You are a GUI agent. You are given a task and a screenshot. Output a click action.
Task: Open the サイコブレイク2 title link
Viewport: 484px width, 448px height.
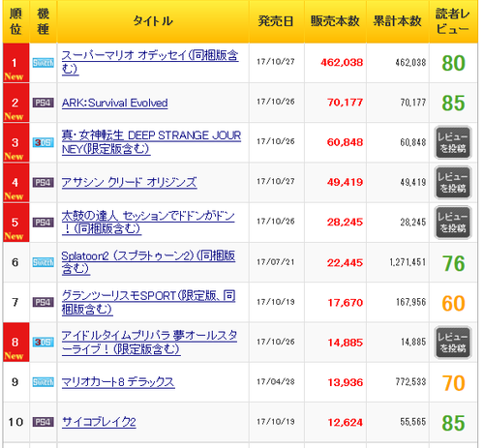pyautogui.click(x=99, y=422)
